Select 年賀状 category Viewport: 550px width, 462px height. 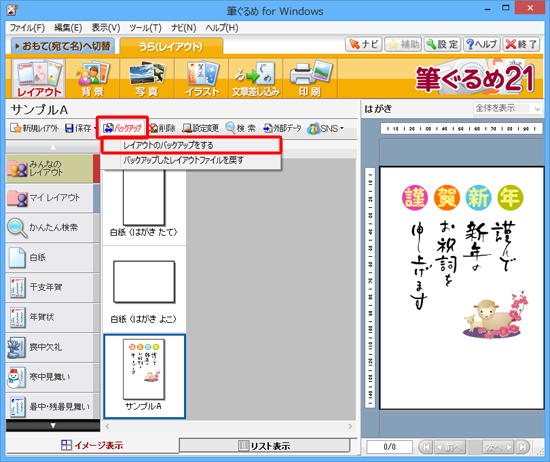pyautogui.click(x=53, y=317)
